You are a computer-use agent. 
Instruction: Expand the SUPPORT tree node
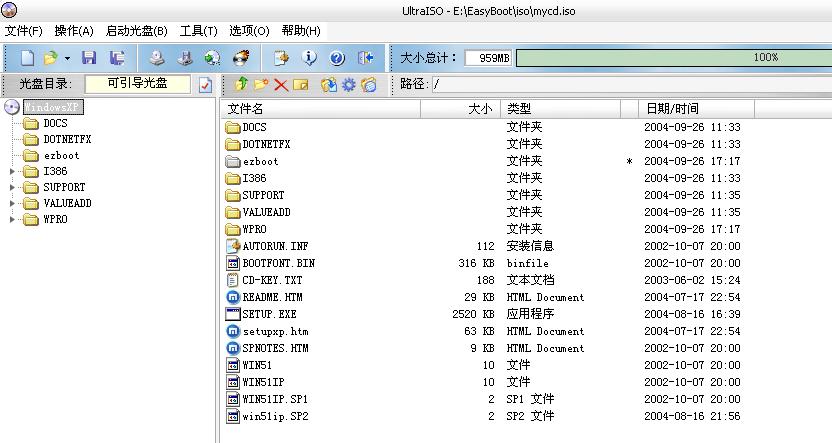[12, 187]
